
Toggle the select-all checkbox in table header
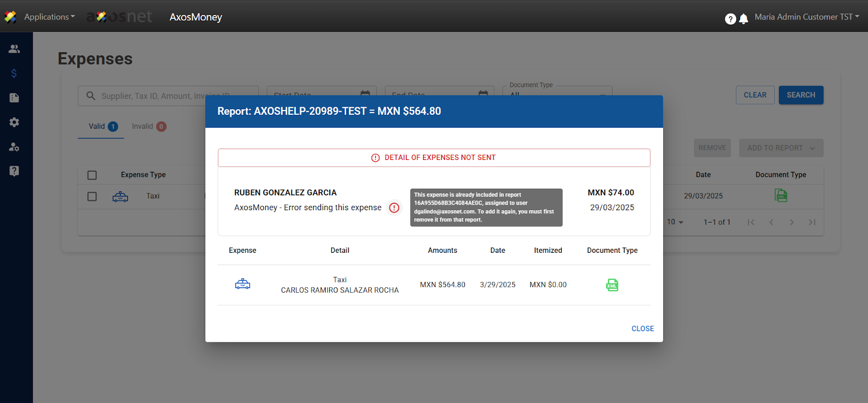(92, 175)
